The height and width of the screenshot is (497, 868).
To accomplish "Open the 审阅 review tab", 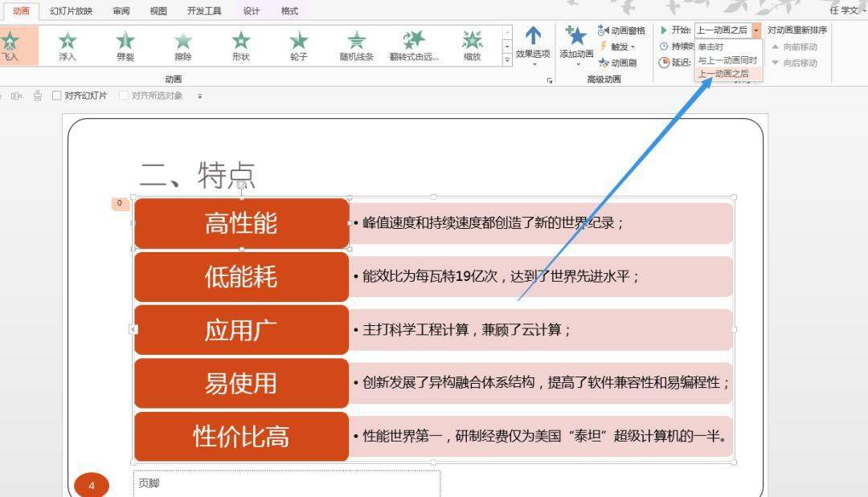I will [121, 11].
